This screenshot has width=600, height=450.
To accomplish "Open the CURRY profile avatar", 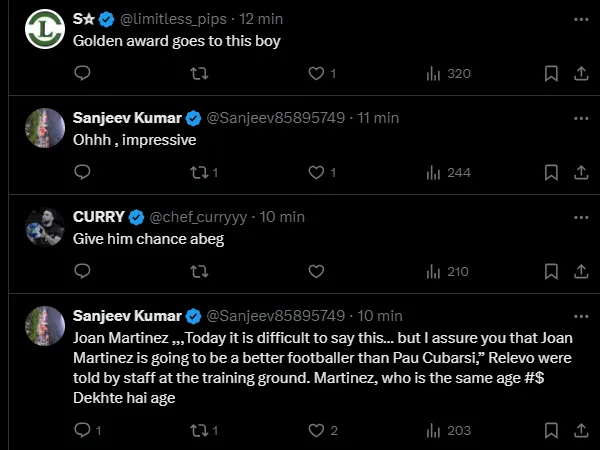I will pos(45,227).
